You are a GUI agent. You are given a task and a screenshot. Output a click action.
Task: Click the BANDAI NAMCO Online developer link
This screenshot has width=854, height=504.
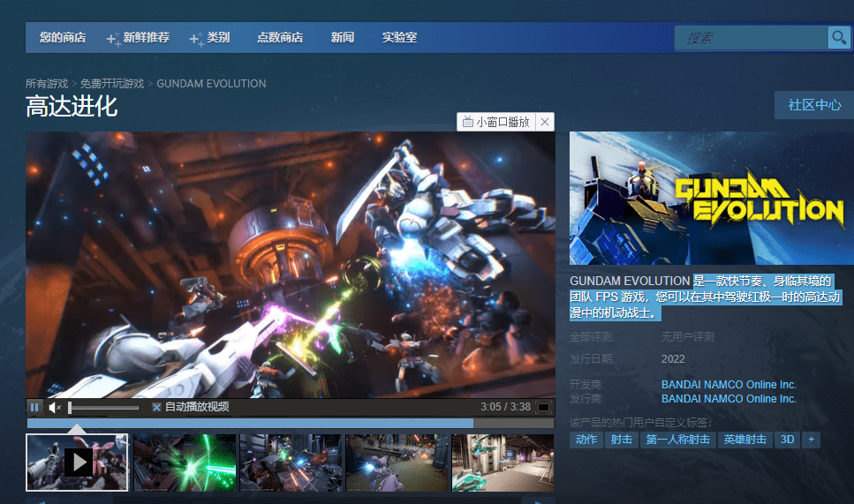click(x=729, y=384)
